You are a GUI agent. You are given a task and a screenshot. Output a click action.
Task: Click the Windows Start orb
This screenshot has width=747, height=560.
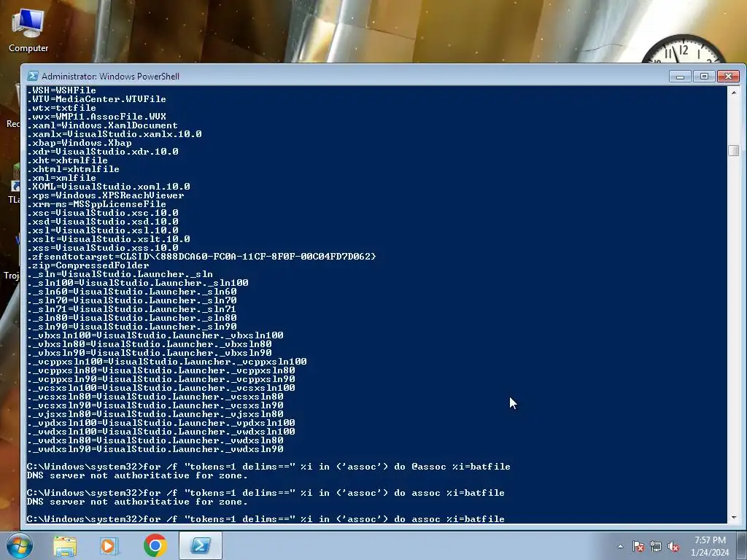coord(19,545)
